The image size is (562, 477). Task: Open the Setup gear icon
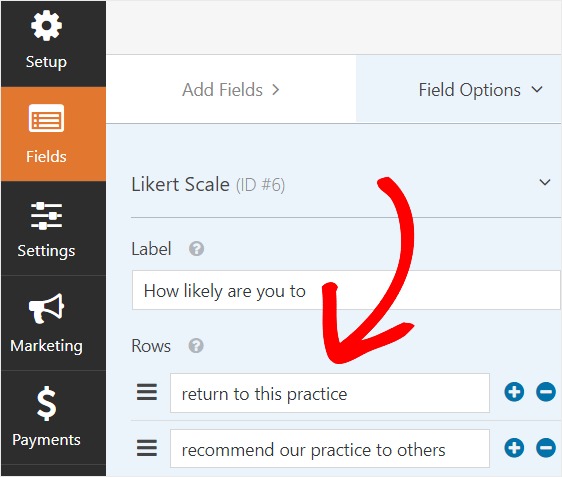coord(46,25)
